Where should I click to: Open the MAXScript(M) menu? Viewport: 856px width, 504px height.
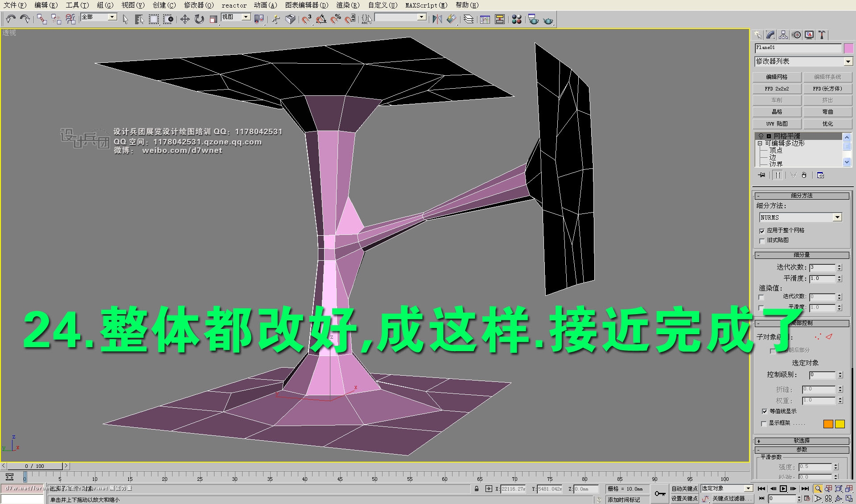[426, 5]
